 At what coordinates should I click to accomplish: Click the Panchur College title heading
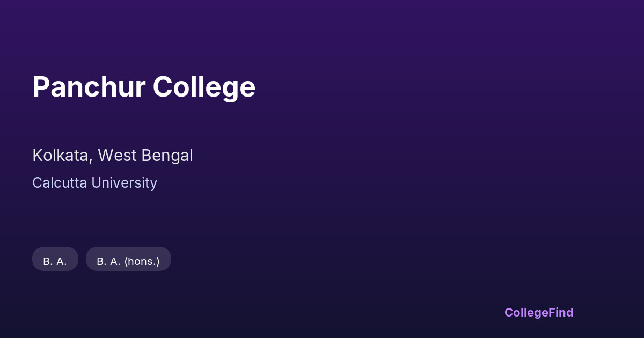144,87
